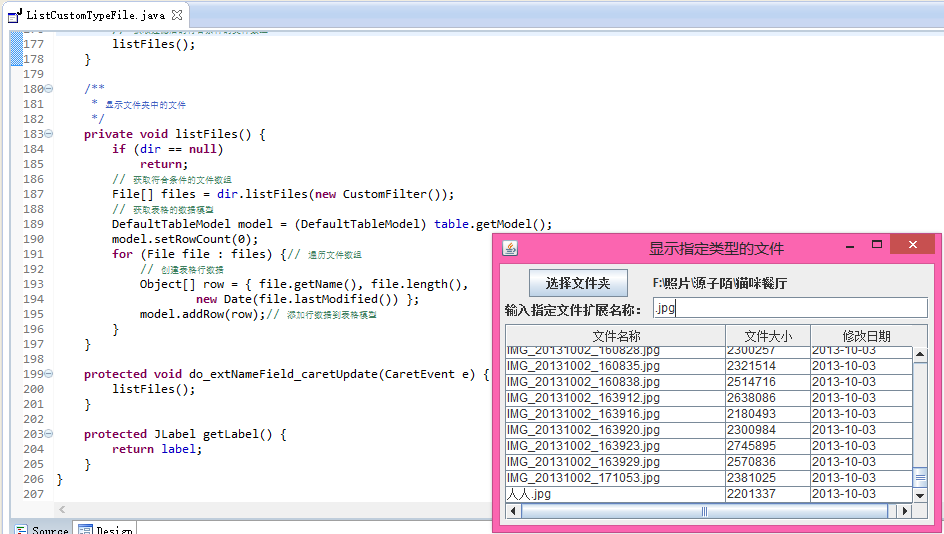Minimize the 显示指定类型的文件 dialog
Image resolution: width=944 pixels, height=534 pixels.
click(x=850, y=246)
